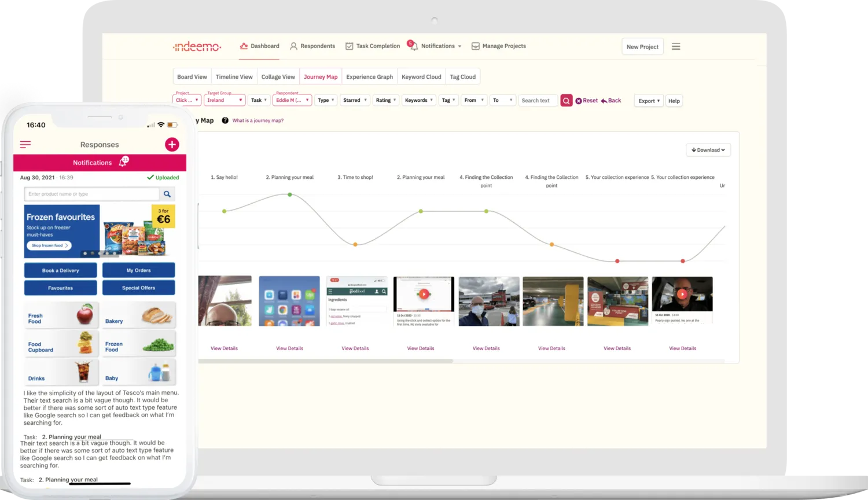This screenshot has width=868, height=500.
Task: Click the horizontal scrollbar below the journey thumbnails
Action: tap(325, 361)
